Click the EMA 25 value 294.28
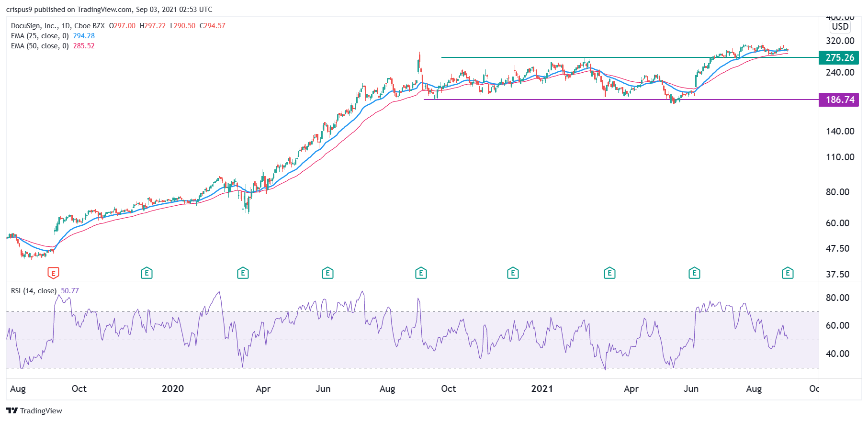868x421 pixels. (x=84, y=36)
